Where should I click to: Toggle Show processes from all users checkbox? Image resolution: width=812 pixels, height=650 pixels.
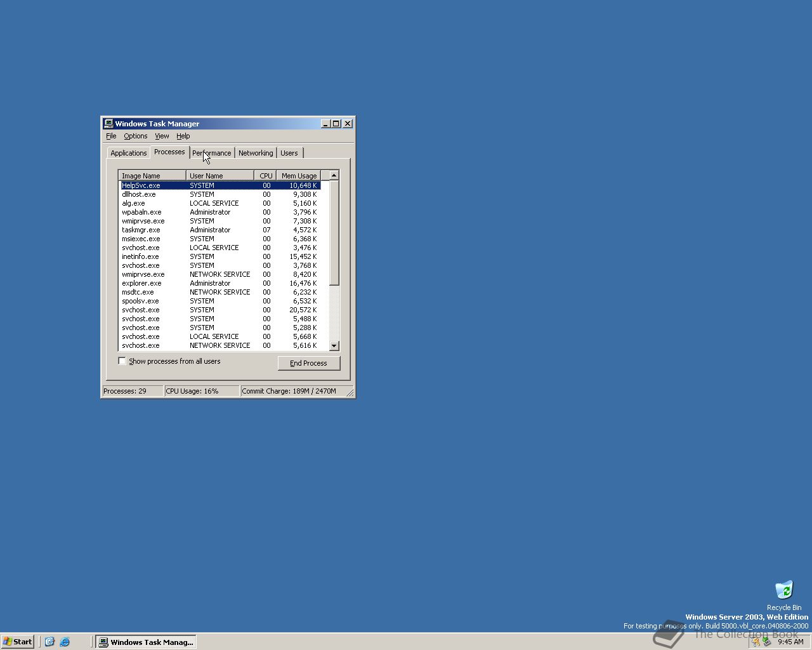tap(122, 361)
